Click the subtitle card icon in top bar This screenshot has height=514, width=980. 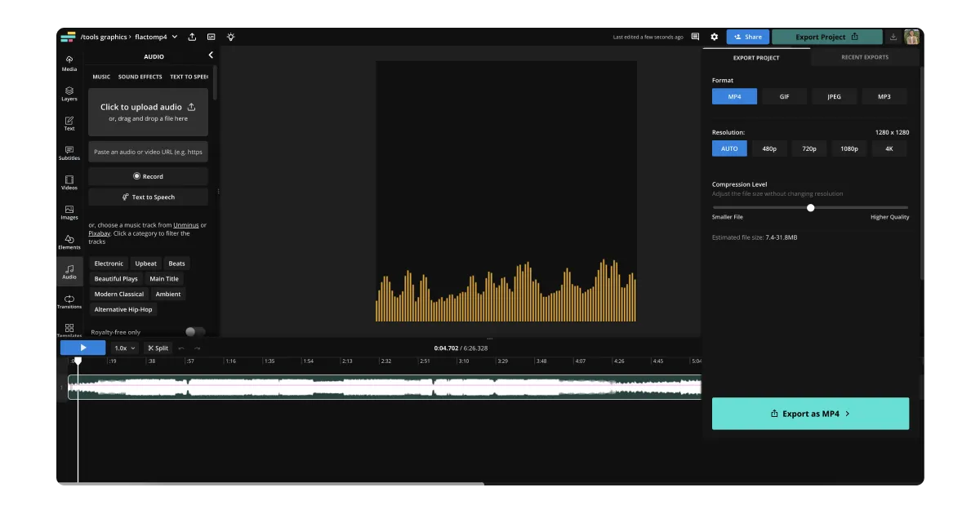(212, 37)
